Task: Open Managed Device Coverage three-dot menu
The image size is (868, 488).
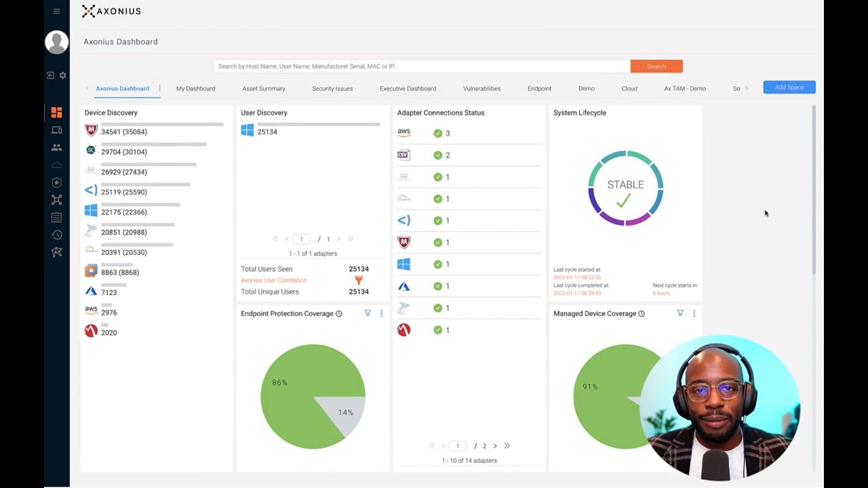Action: pyautogui.click(x=694, y=313)
